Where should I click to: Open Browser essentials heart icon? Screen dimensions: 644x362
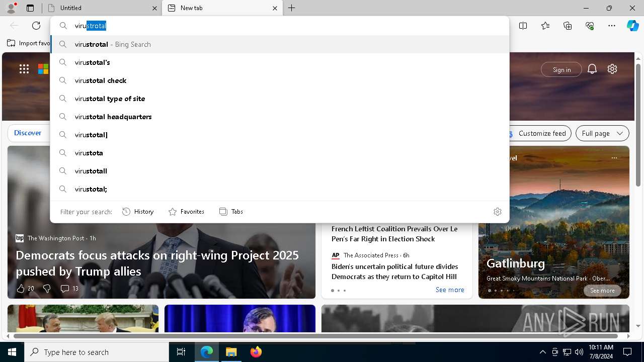point(590,26)
